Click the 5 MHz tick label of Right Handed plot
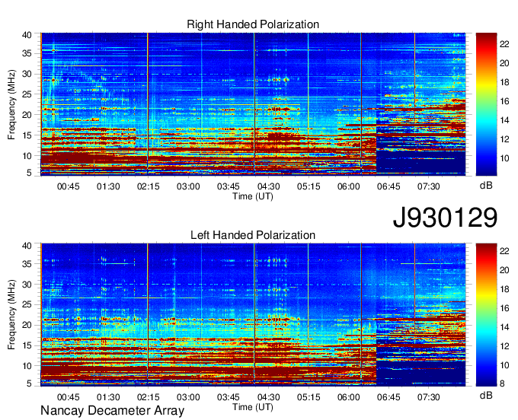 coord(29,173)
